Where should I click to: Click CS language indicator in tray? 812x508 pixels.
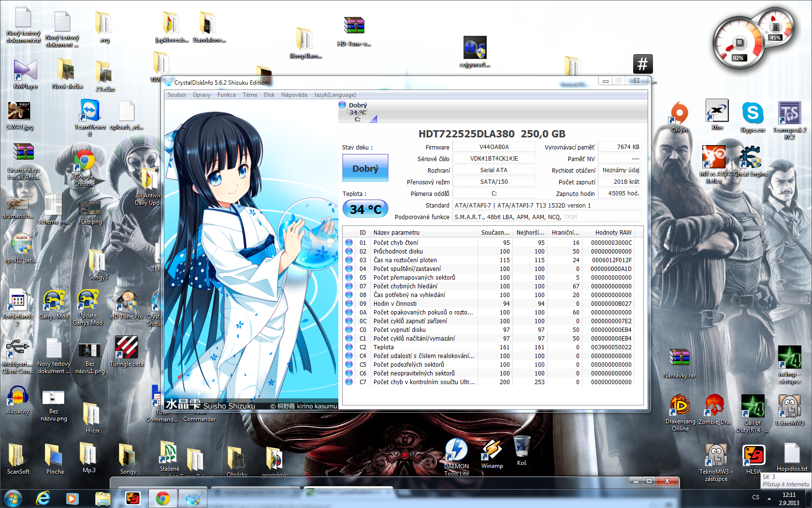pos(755,497)
